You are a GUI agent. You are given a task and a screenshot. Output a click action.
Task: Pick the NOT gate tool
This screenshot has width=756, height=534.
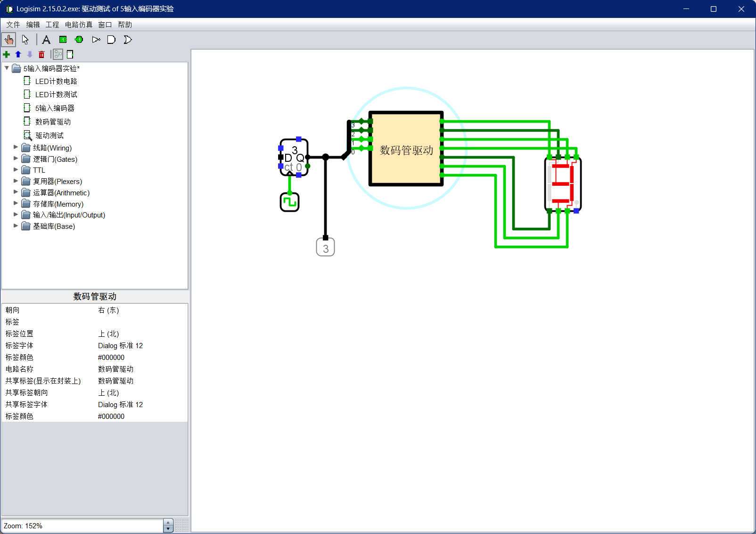coord(96,40)
